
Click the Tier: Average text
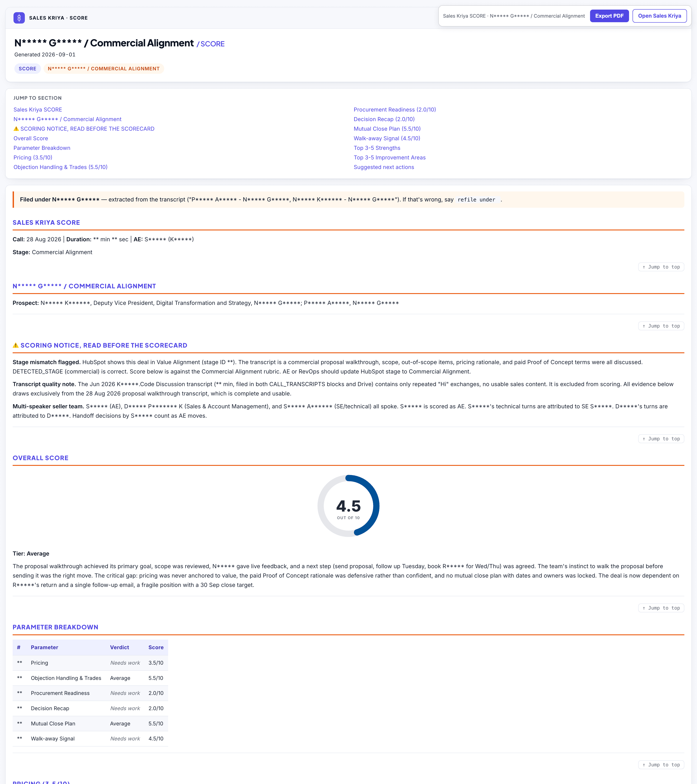click(31, 553)
